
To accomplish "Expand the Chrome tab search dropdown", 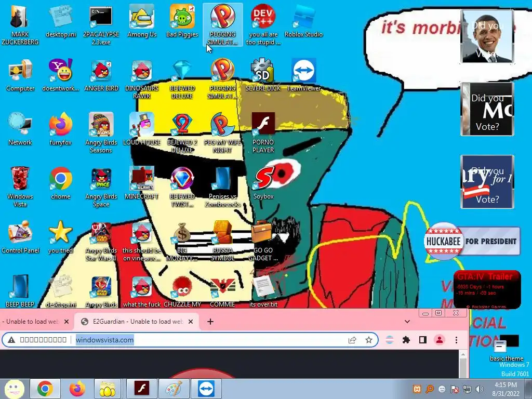I will pos(407,321).
